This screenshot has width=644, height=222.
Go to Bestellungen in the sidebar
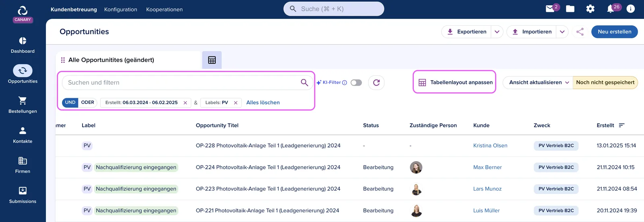tap(23, 105)
